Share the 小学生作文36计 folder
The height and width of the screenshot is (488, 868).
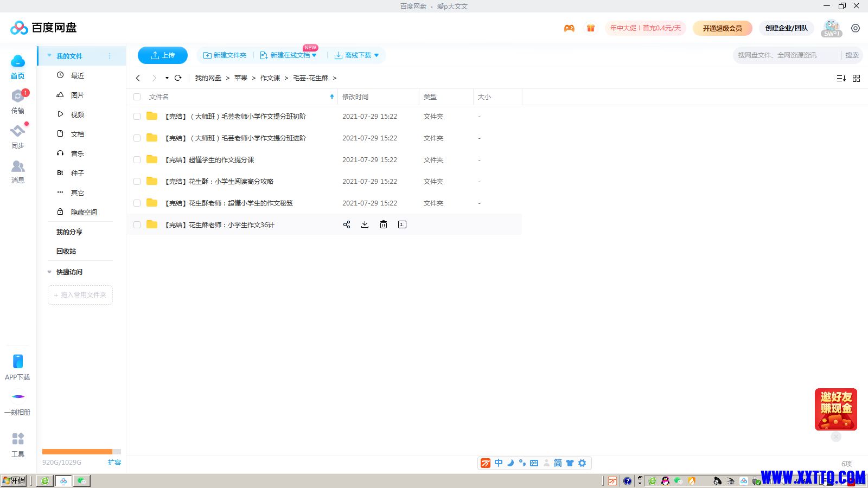coord(347,224)
